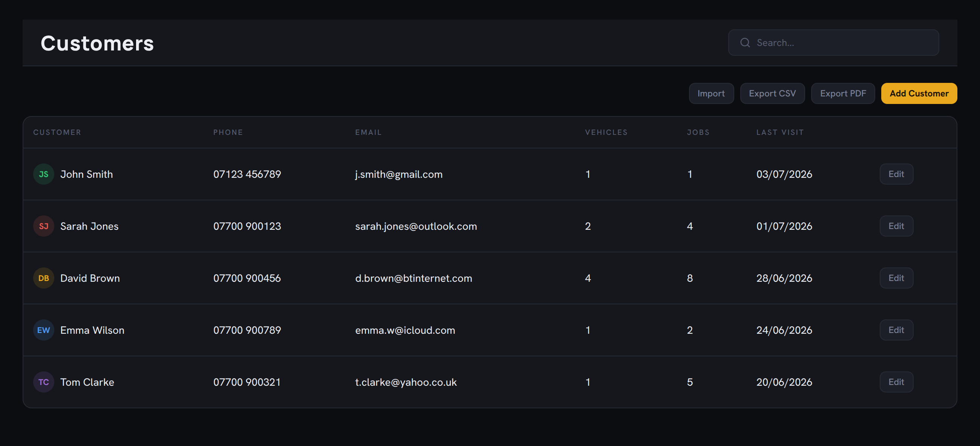Image resolution: width=980 pixels, height=446 pixels.
Task: Click email t.clarke@yahoo.co.uk
Action: [x=406, y=382]
